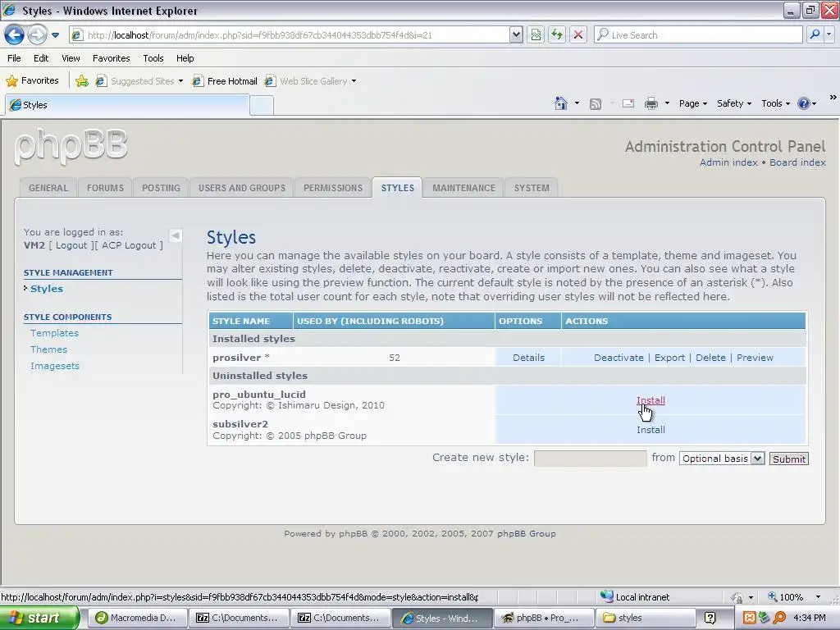
Task: Click the Compatibility View icon
Action: coord(536,34)
